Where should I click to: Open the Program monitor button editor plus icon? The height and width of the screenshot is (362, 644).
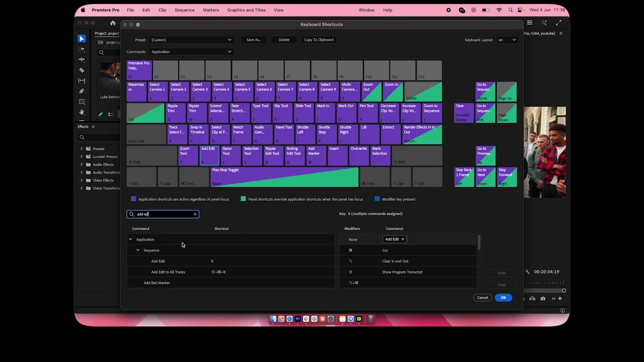coord(560,299)
